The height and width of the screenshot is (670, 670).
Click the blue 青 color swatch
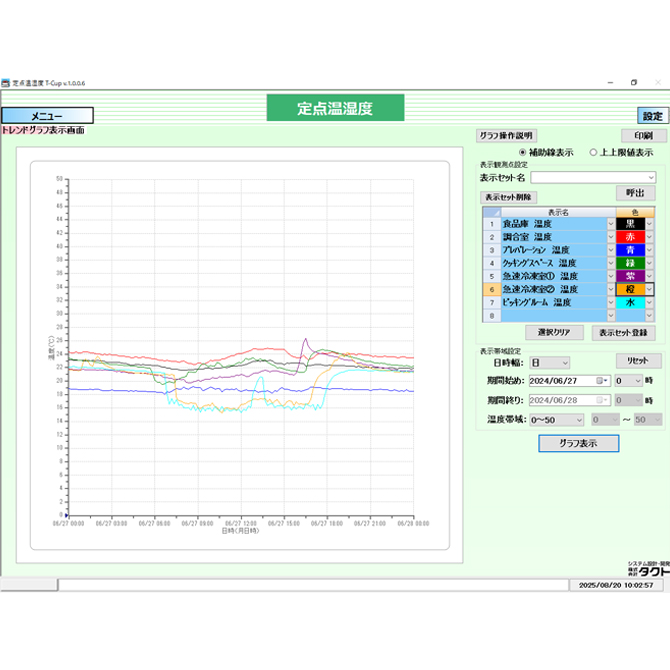[x=630, y=250]
